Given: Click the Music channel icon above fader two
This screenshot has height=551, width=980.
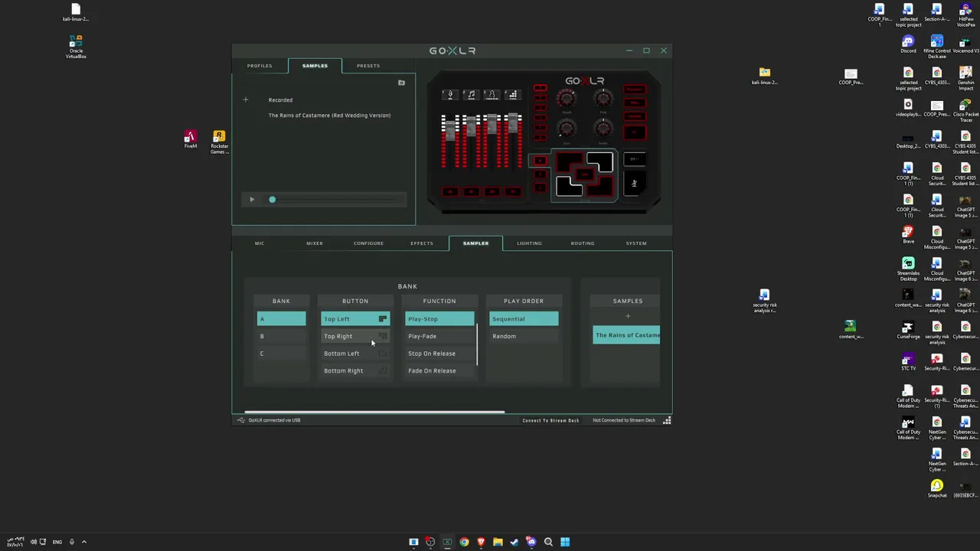Looking at the screenshot, I should pyautogui.click(x=471, y=95).
